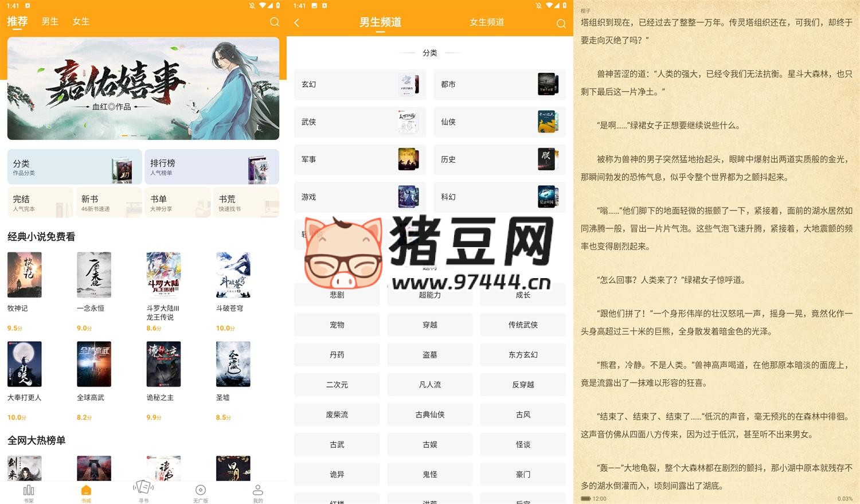Tap the search icon on the 男生频道 page
Viewport: 860px width, 504px height.
click(x=561, y=24)
